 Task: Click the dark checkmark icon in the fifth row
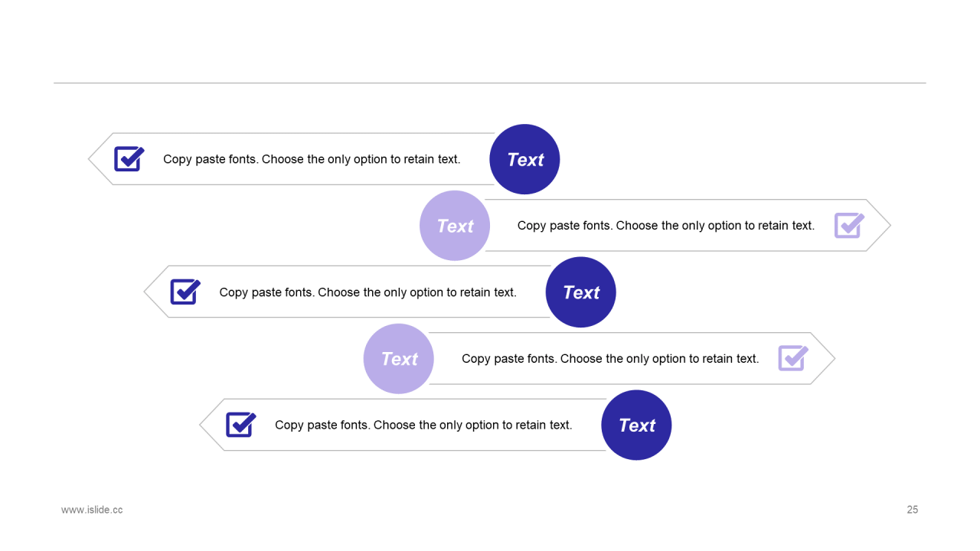241,424
